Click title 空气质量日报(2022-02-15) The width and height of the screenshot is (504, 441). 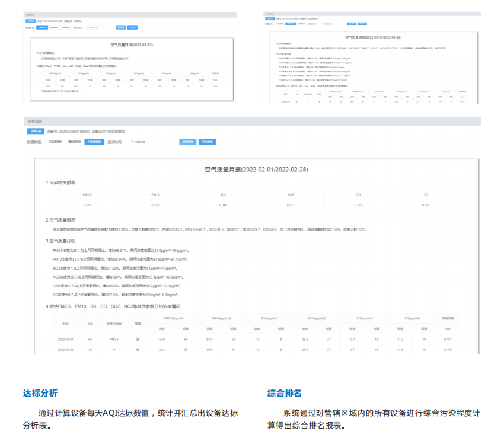pos(132,44)
